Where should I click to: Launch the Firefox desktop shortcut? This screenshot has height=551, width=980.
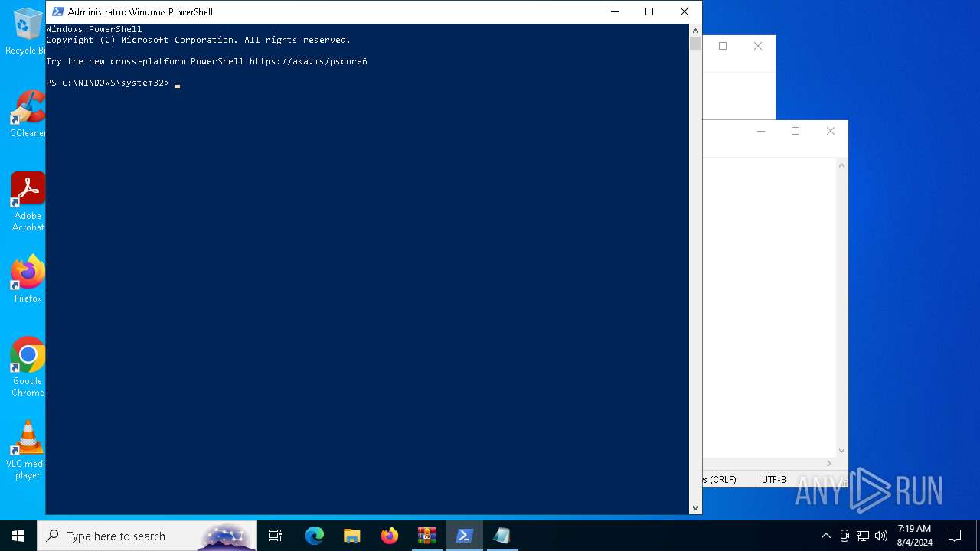point(28,279)
